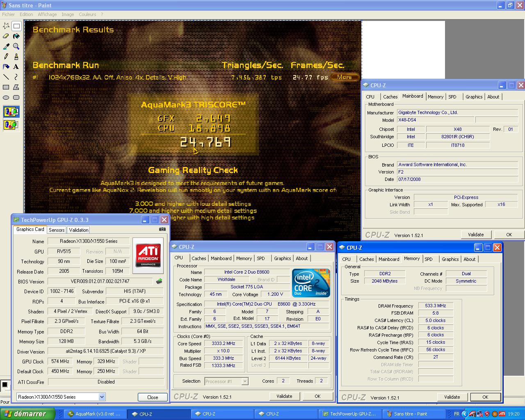Click the Close button in GPU-Z
Screen dimensions: 525x420
(x=153, y=397)
